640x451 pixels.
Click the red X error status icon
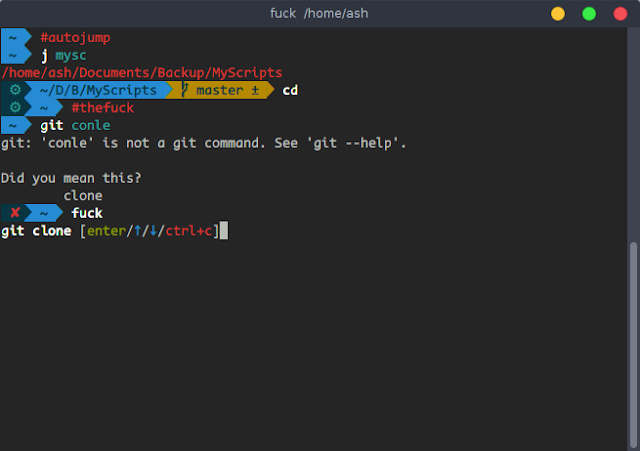(x=15, y=213)
